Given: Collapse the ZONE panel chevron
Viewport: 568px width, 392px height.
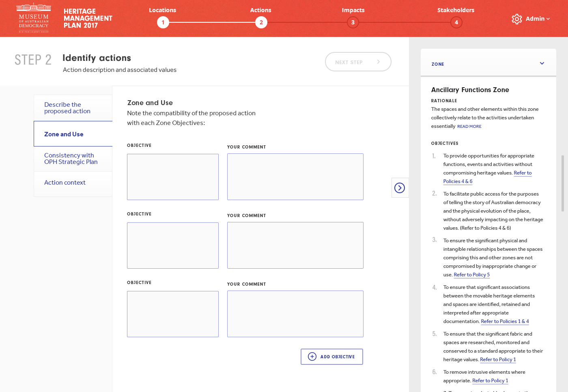Looking at the screenshot, I should click(542, 63).
